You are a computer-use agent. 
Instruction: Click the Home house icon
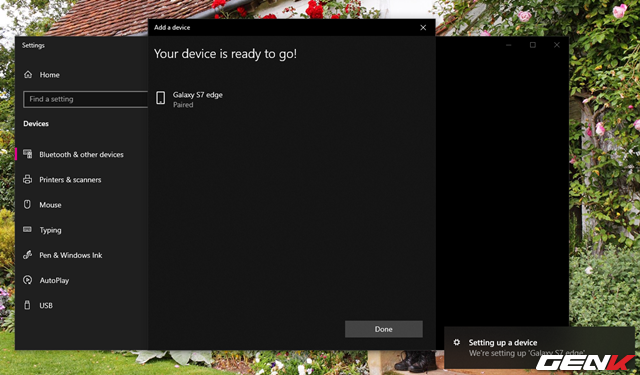28,74
